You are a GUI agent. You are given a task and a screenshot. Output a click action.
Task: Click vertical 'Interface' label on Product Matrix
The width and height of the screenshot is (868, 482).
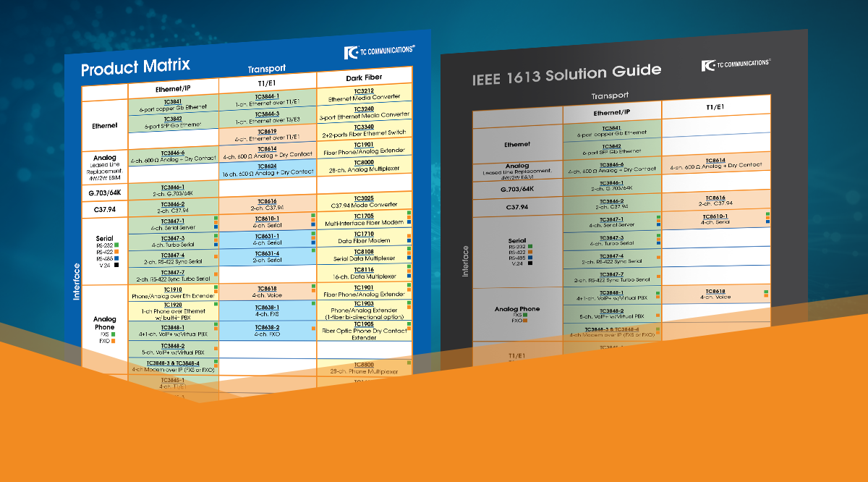76,281
